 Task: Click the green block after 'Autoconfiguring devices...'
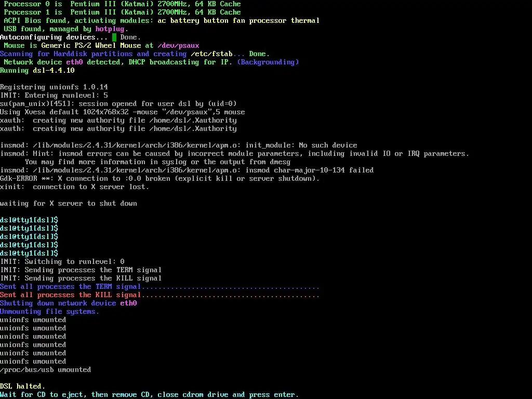[x=114, y=37]
